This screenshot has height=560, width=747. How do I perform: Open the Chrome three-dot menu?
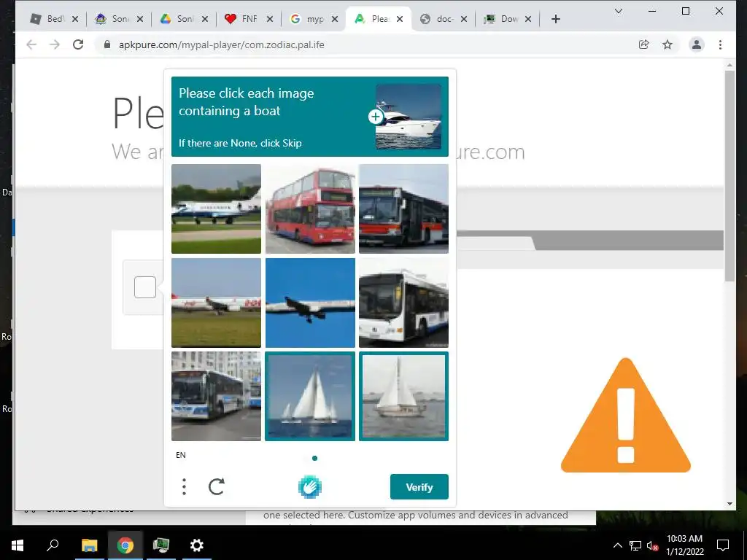(x=720, y=44)
